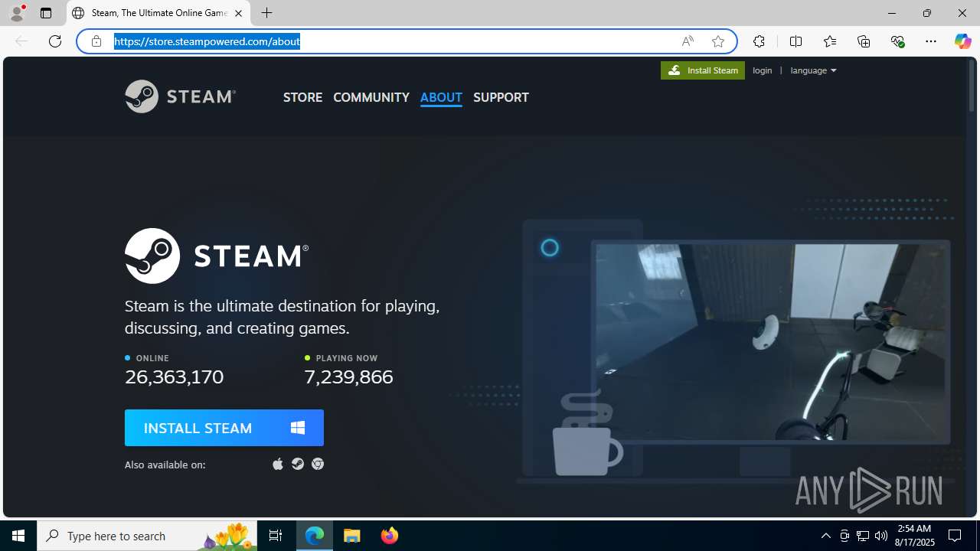Open Browser essentials
This screenshot has height=551, width=980.
897,41
